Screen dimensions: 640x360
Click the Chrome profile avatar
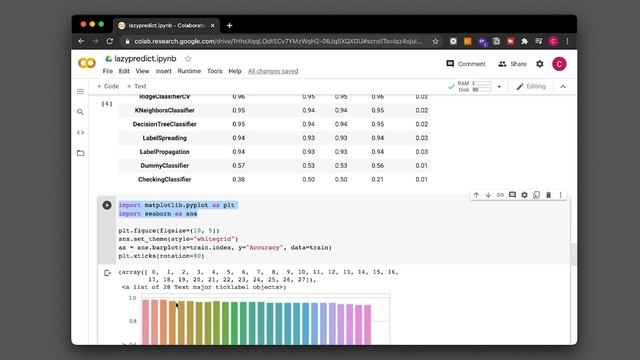coord(553,41)
